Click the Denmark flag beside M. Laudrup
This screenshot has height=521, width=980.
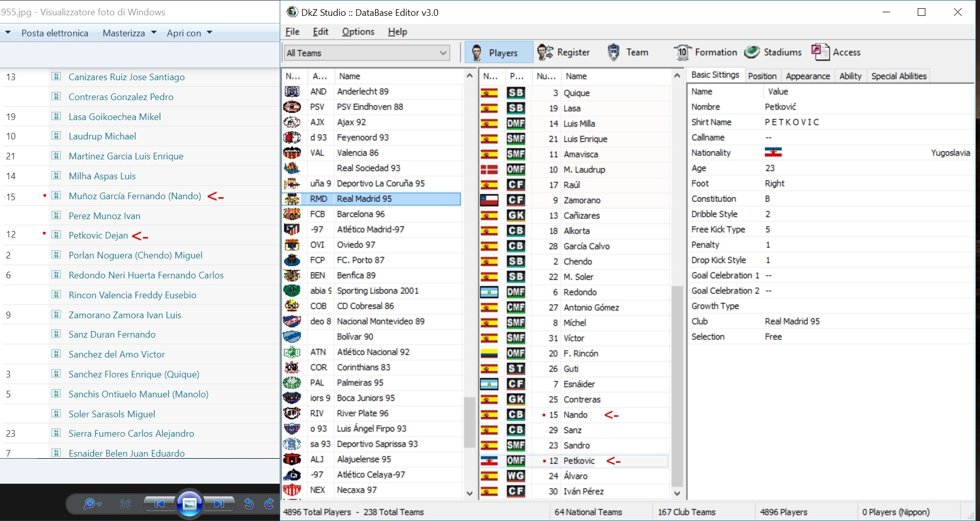(489, 170)
